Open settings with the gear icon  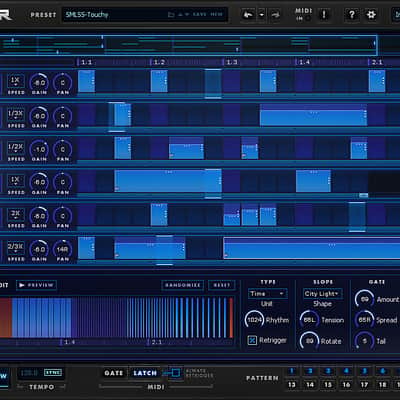pyautogui.click(x=371, y=15)
